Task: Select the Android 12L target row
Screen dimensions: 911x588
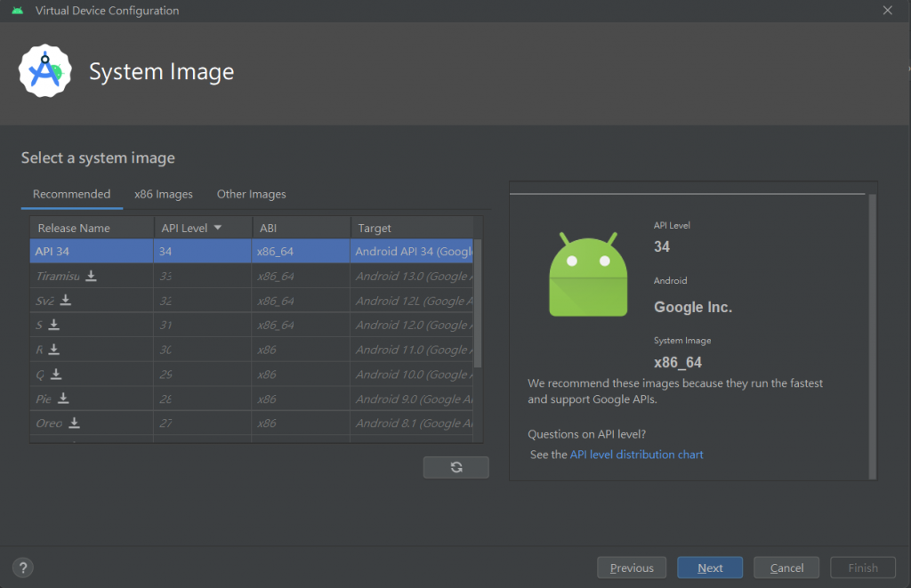Action: coord(252,301)
